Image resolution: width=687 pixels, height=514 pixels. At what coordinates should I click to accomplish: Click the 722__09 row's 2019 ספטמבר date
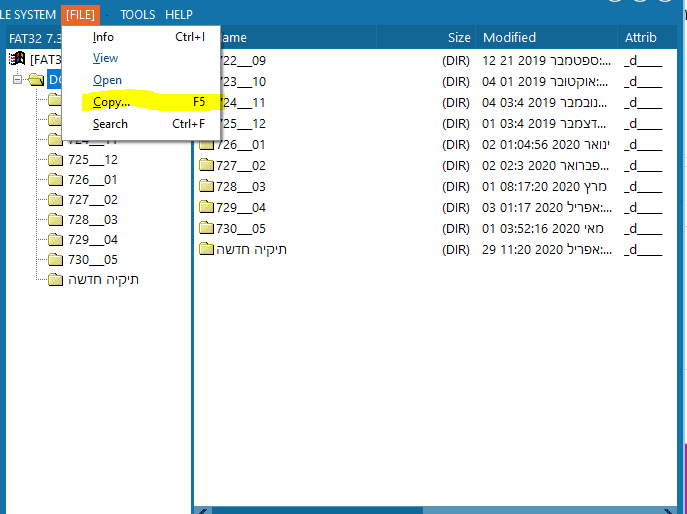coord(546,60)
